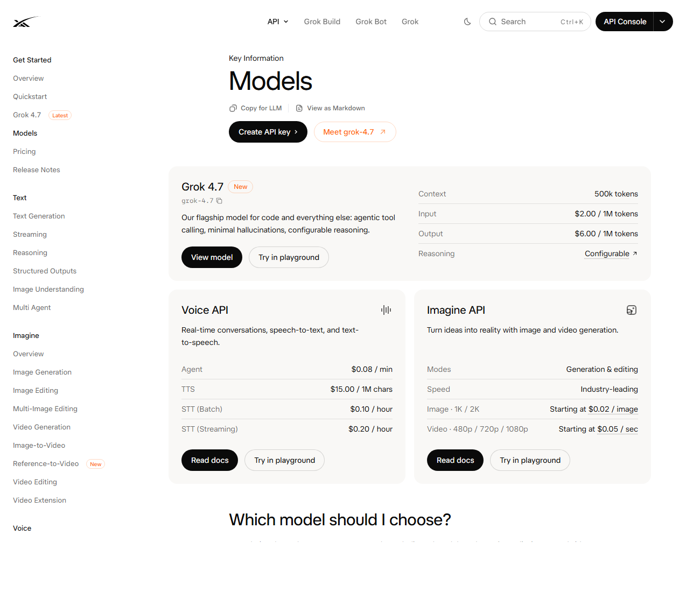Open Image Generation in the sidebar
The height and width of the screenshot is (592, 700).
(x=42, y=372)
